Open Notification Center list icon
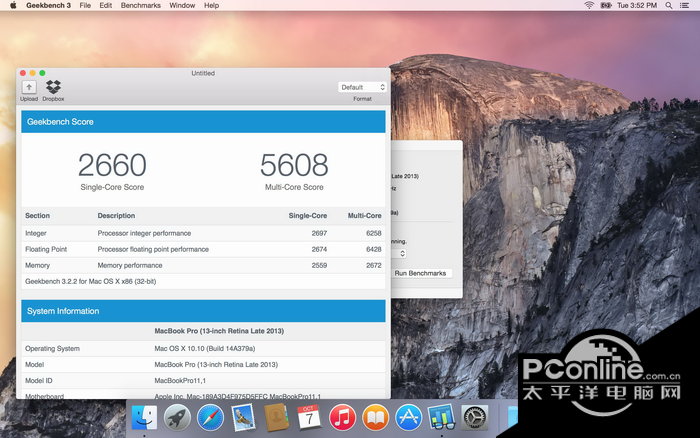 [684, 5]
